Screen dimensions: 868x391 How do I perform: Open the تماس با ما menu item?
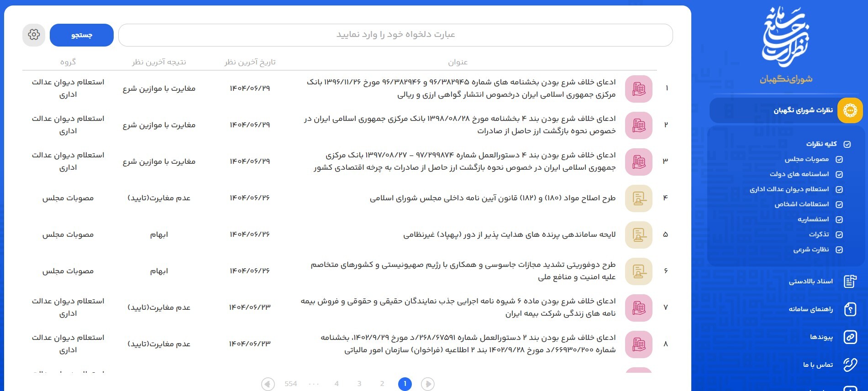click(x=818, y=365)
